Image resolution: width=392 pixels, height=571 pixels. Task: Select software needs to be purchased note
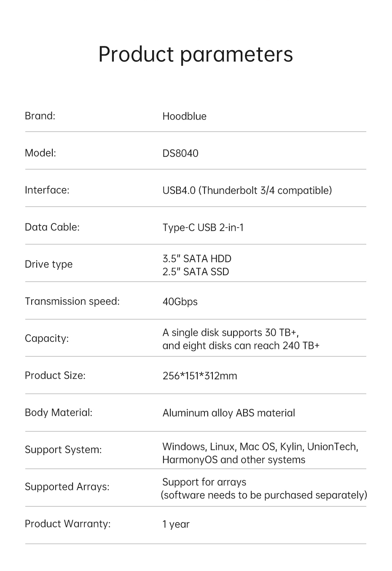(x=264, y=496)
